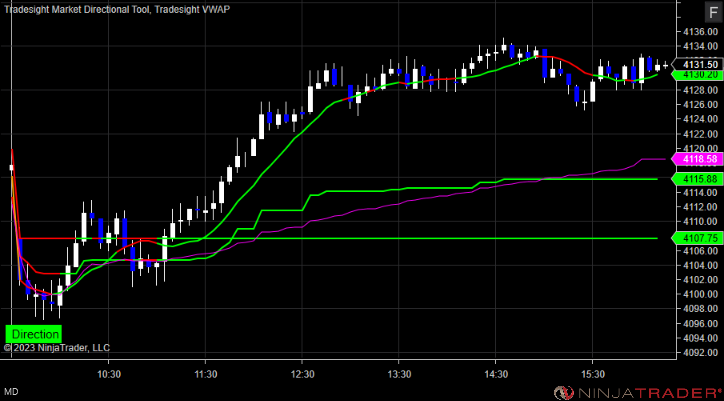This screenshot has height=401, width=724.
Task: Click the 4102.00 price axis label
Action: tap(701, 280)
